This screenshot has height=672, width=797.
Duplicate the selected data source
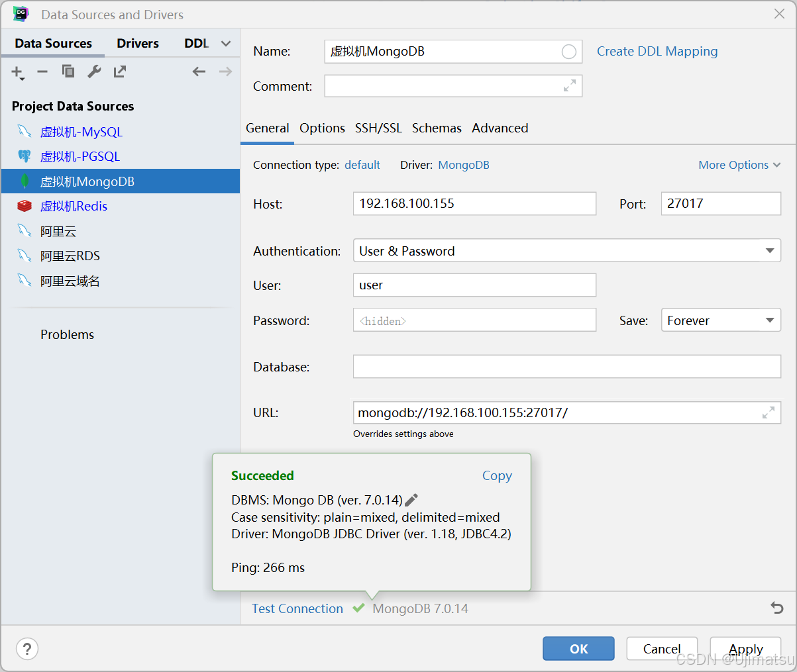pyautogui.click(x=68, y=72)
